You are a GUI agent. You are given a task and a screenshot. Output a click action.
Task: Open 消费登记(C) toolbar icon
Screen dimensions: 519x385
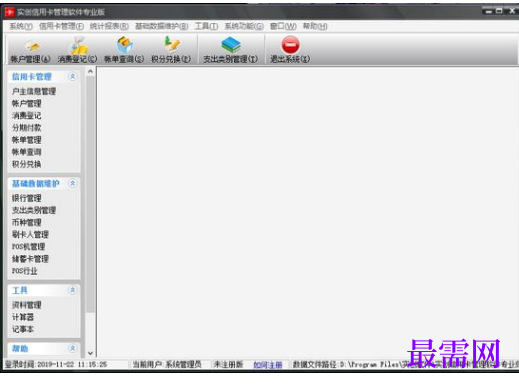tap(77, 50)
